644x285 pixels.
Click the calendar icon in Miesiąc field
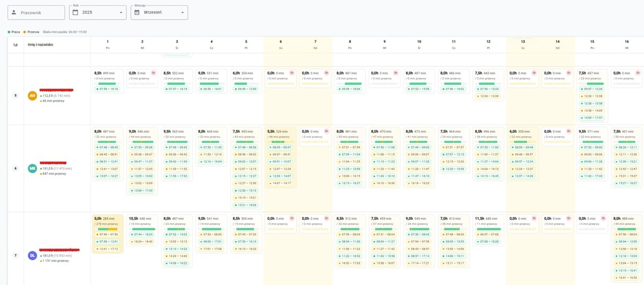[137, 12]
